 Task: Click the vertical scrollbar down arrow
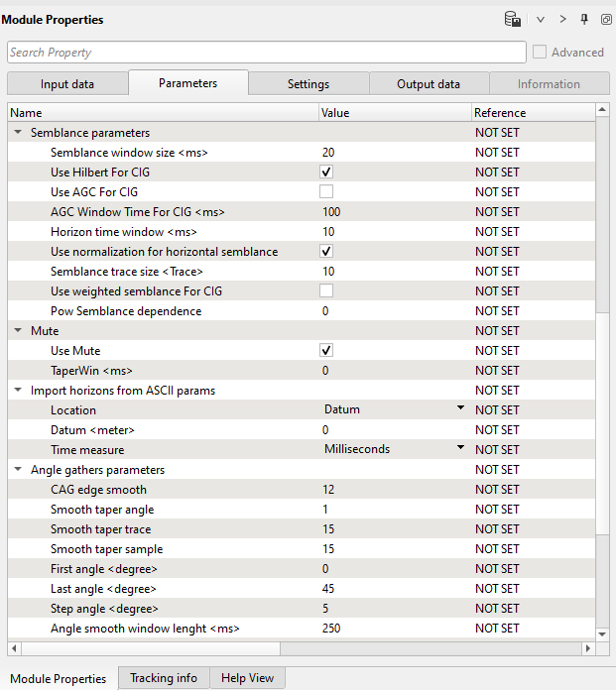pyautogui.click(x=602, y=633)
